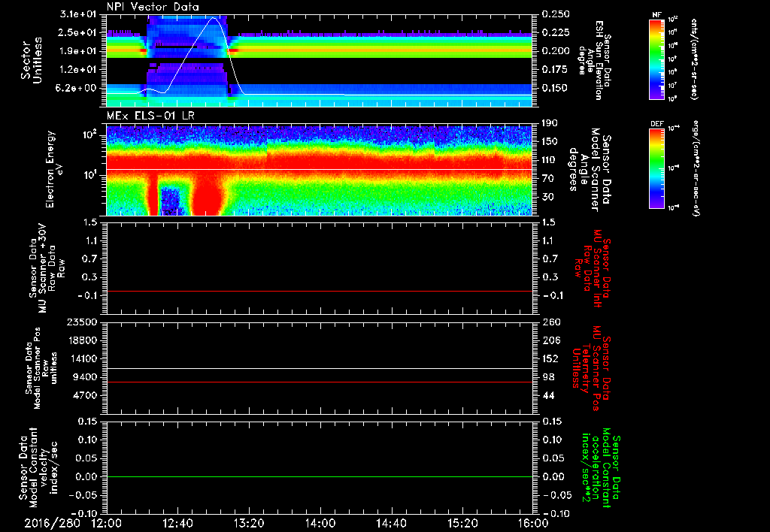
Task: Click the 98 telemetry tick value
Action: (x=548, y=377)
